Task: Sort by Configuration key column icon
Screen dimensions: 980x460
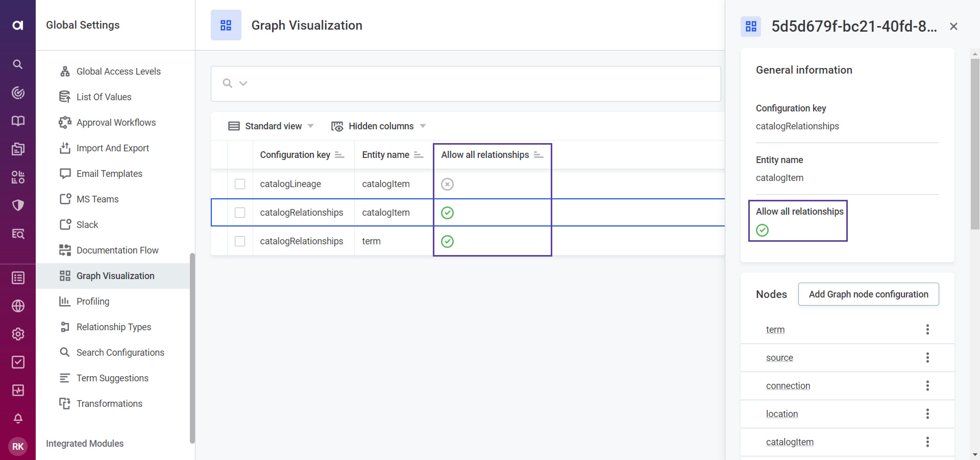Action: (339, 155)
